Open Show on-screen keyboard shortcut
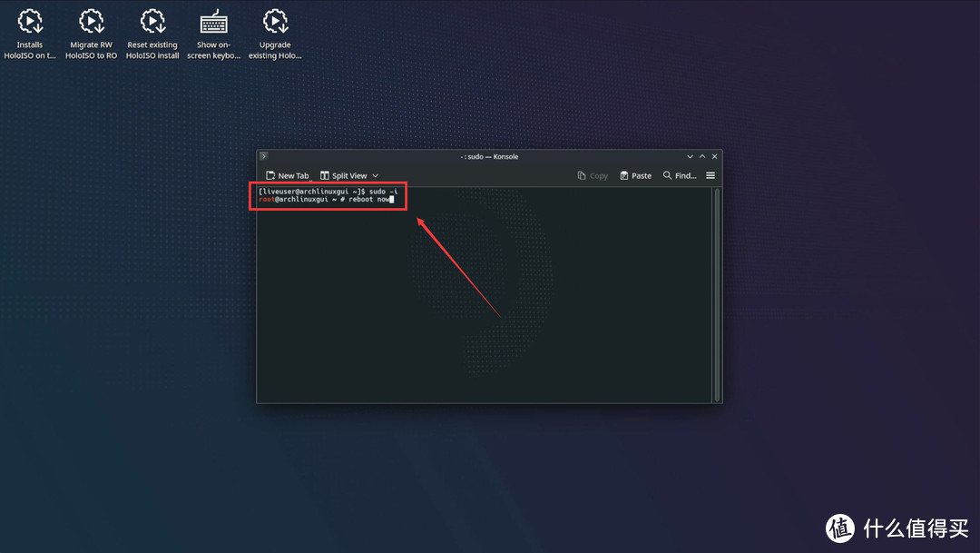Image resolution: width=980 pixels, height=553 pixels. click(214, 35)
